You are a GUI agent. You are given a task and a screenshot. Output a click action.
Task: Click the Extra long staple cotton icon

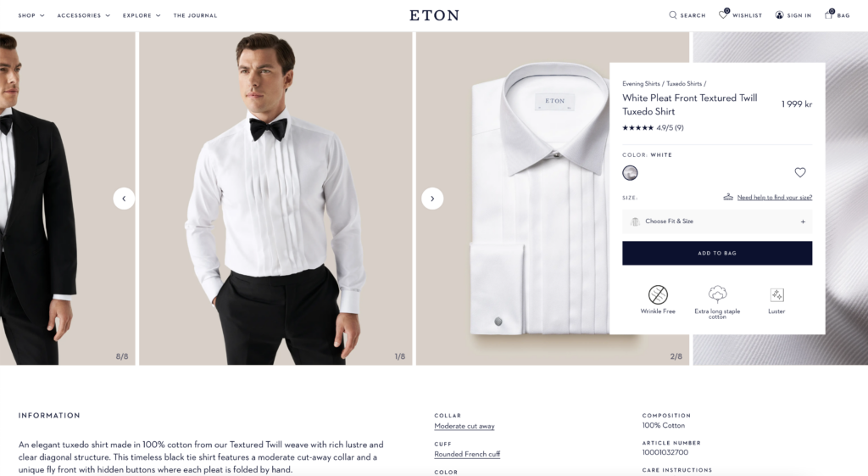coord(717,294)
